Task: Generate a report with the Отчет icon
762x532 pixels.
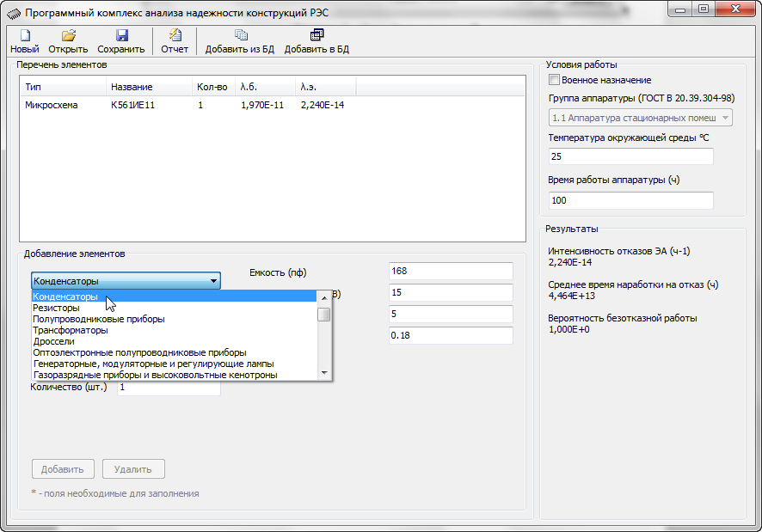Action: [x=175, y=35]
